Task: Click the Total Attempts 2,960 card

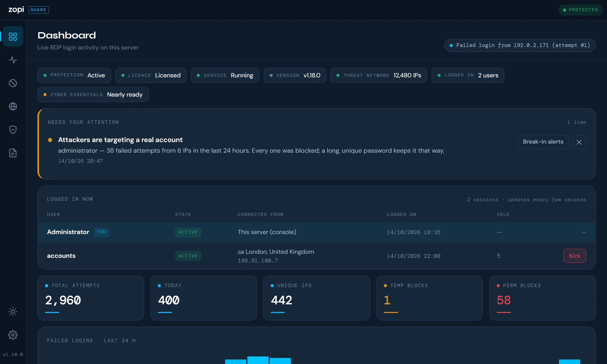Action: [91, 298]
